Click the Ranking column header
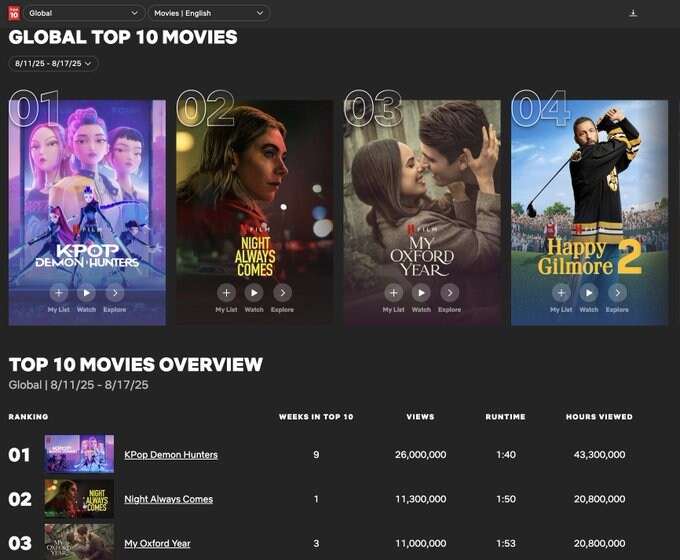Screen dimensions: 680x560 [x=29, y=417]
